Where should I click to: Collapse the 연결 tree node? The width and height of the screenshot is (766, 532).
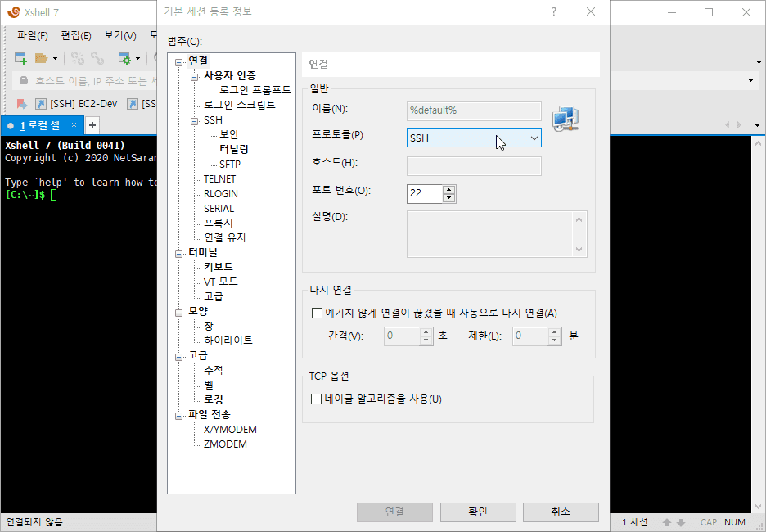(179, 62)
